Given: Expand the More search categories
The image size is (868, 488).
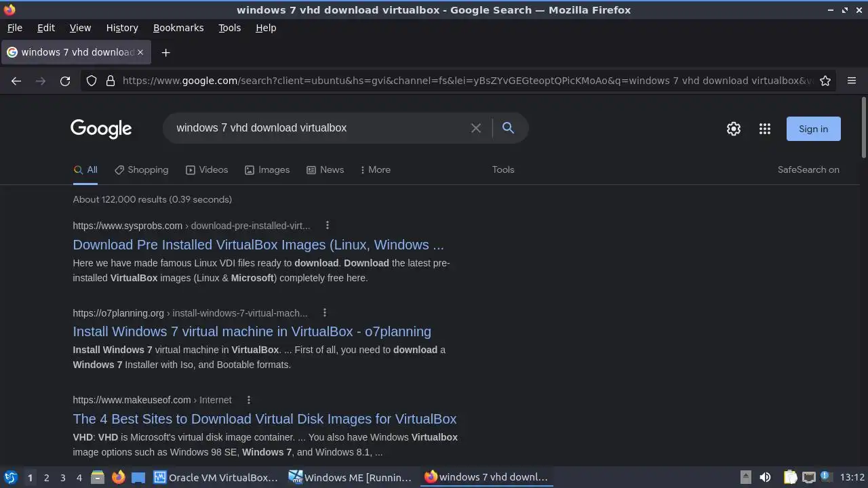Looking at the screenshot, I should (376, 169).
